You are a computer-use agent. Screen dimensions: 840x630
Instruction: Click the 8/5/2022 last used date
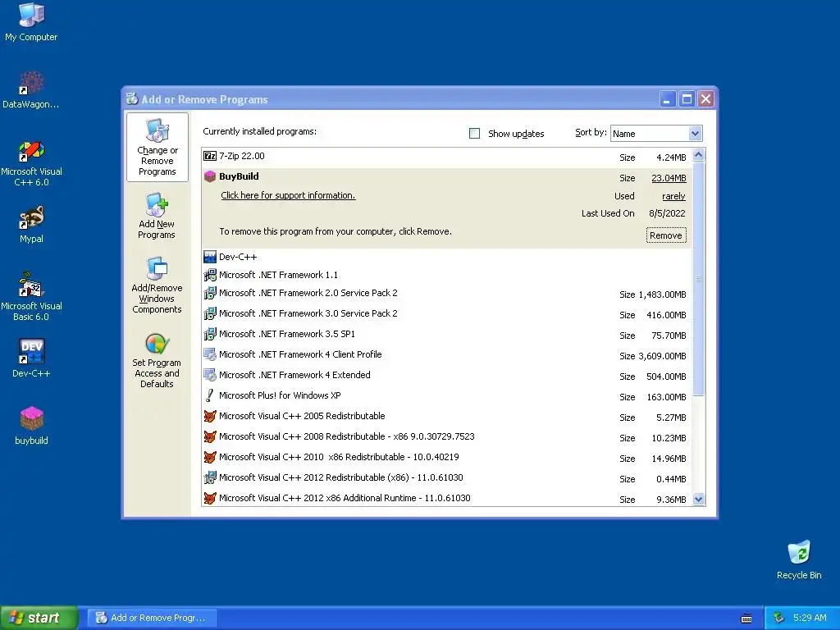[x=667, y=213]
